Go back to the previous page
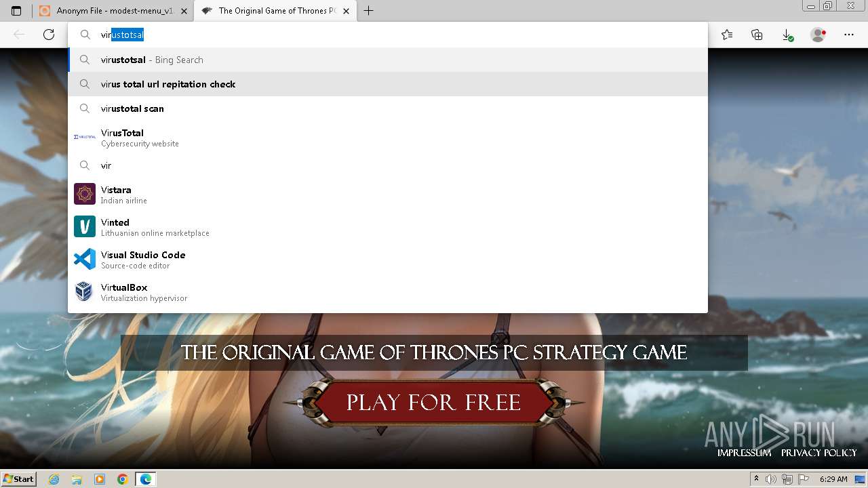868x488 pixels. tap(19, 35)
